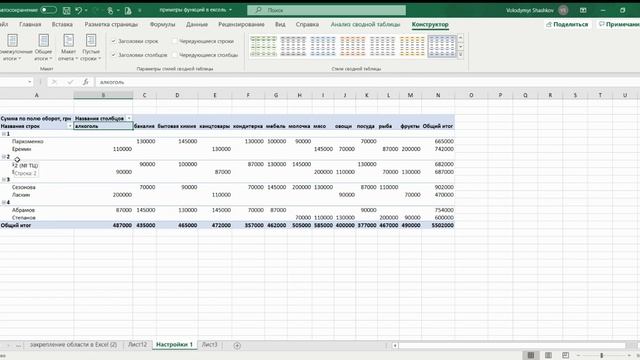This screenshot has width=640, height=360.
Task: Switch to Page Break Preview icon
Action: tap(565, 355)
